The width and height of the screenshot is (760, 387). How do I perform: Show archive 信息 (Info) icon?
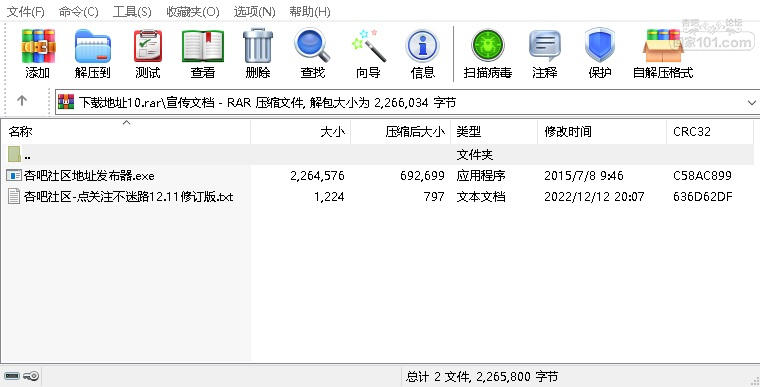pyautogui.click(x=423, y=46)
